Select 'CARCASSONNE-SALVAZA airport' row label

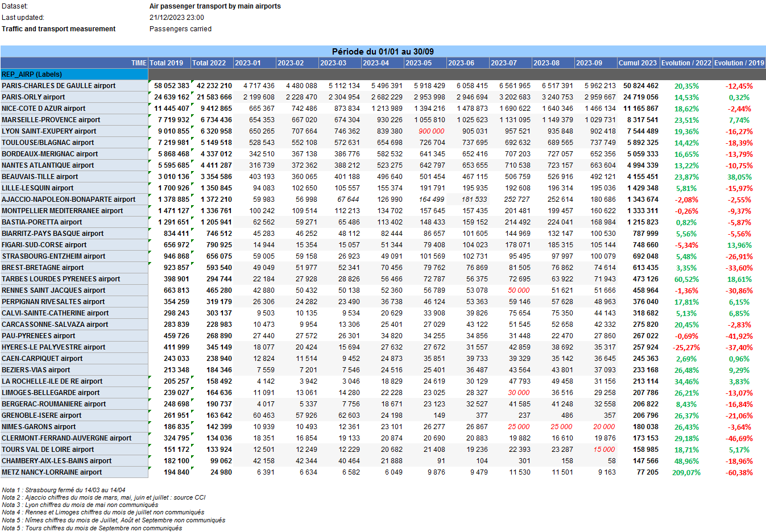(x=74, y=325)
